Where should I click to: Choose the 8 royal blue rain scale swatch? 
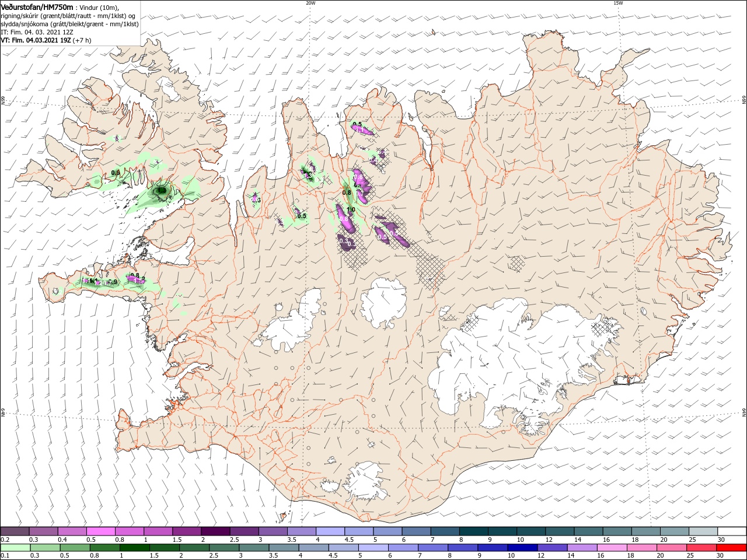[463, 548]
